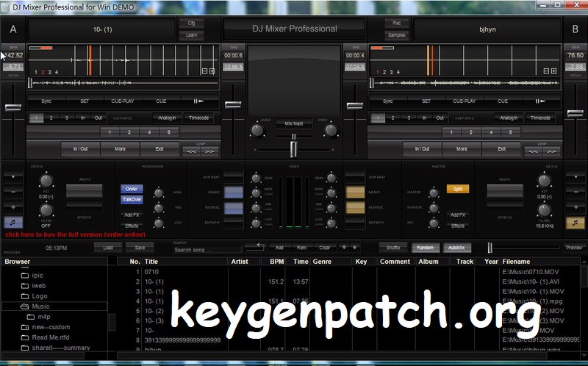Click deck B pitch bend plus button
The image size is (588, 366).
pyautogui.click(x=575, y=207)
